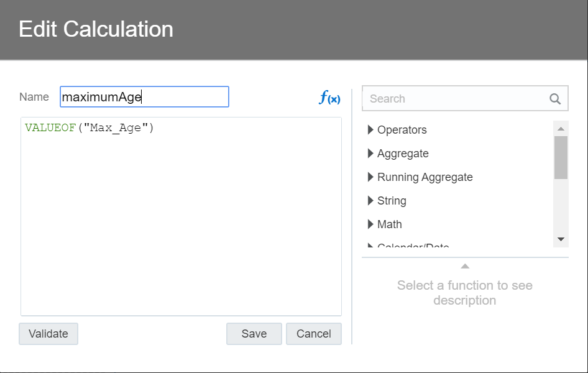Click the search magnifier icon
The height and width of the screenshot is (373, 588).
coord(555,98)
